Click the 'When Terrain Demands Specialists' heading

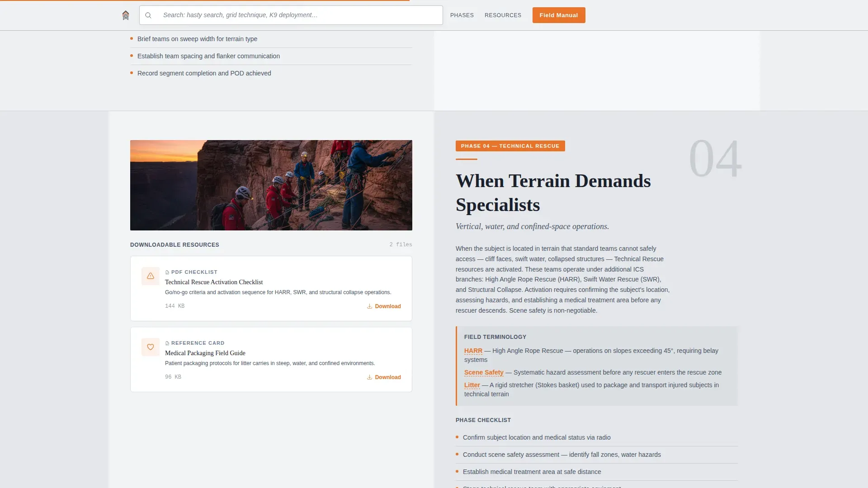click(553, 193)
